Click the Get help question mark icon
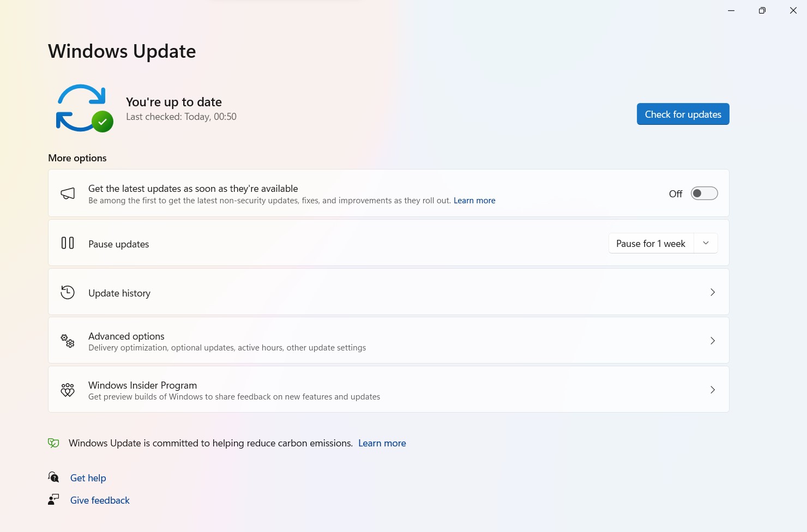The height and width of the screenshot is (532, 807). click(53, 477)
